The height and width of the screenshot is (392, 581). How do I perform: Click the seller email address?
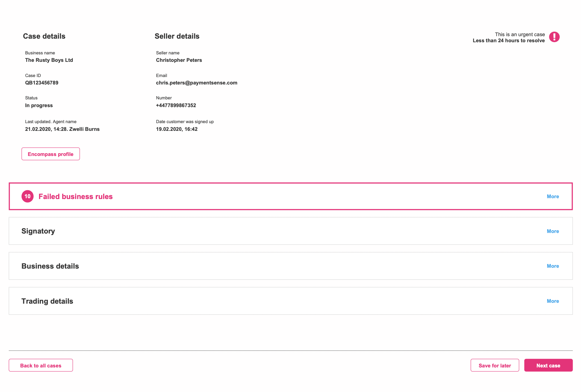coord(197,83)
